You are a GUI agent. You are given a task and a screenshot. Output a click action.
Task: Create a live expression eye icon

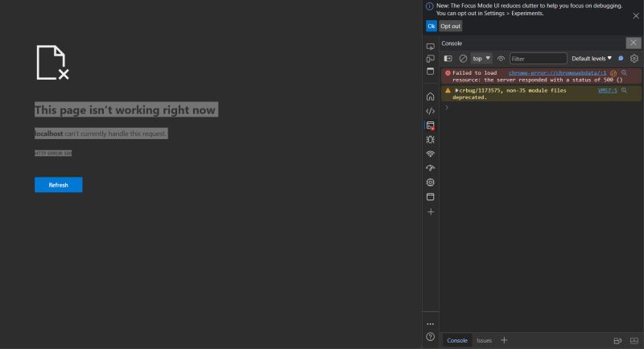[x=501, y=59]
